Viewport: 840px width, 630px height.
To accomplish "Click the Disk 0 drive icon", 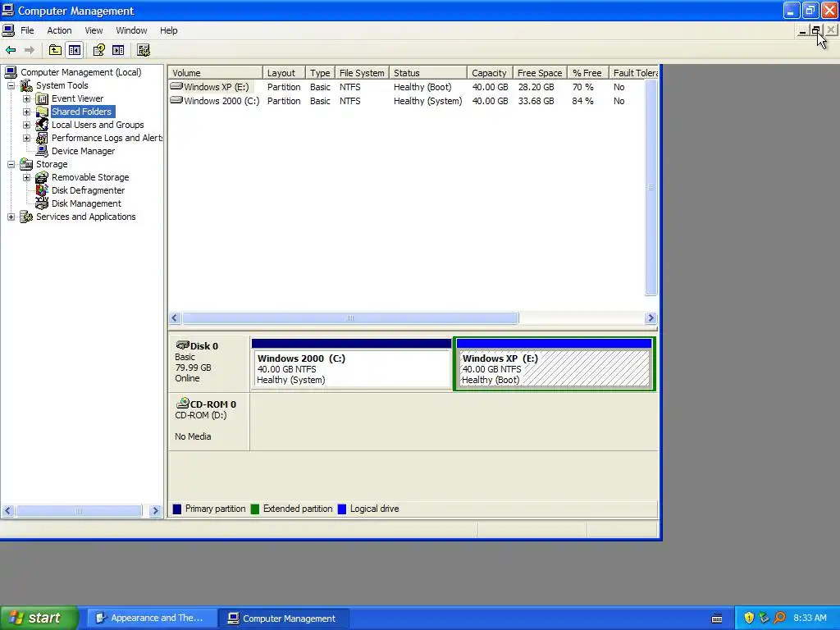I will click(183, 345).
